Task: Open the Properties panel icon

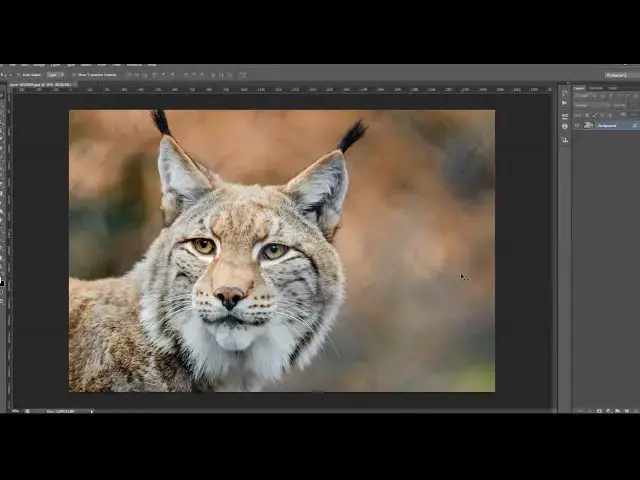Action: [564, 115]
